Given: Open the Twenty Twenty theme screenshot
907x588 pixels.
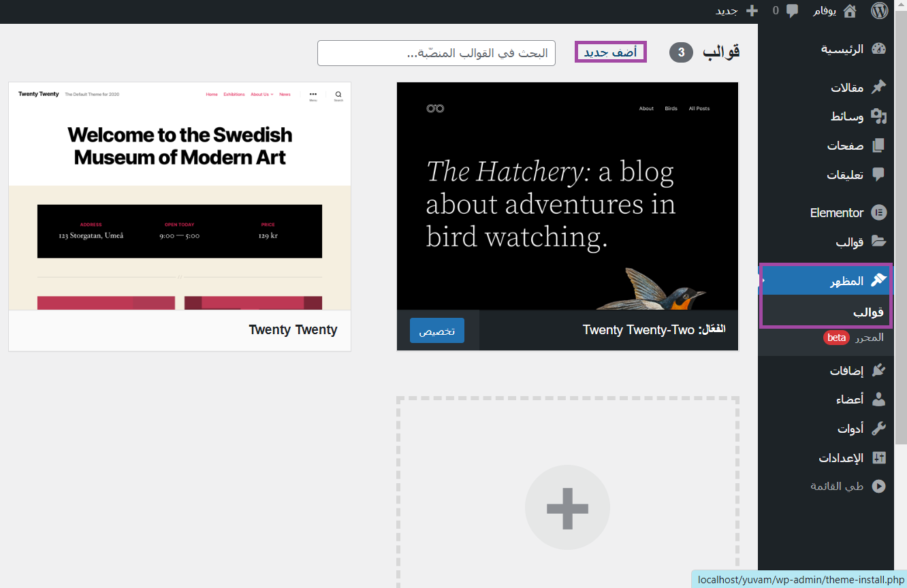Looking at the screenshot, I should coord(180,196).
